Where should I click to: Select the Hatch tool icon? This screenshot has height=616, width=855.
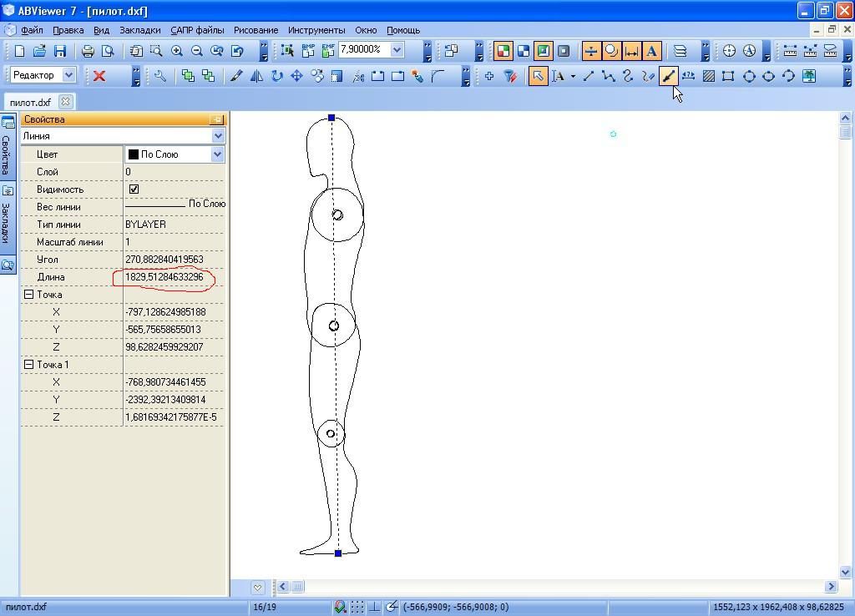coord(708,76)
